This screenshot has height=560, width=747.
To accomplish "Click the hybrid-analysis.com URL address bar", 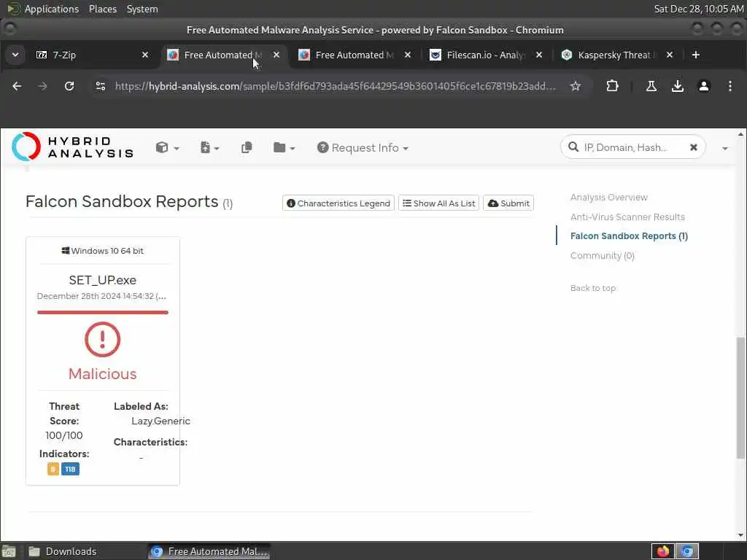I will coord(336,86).
